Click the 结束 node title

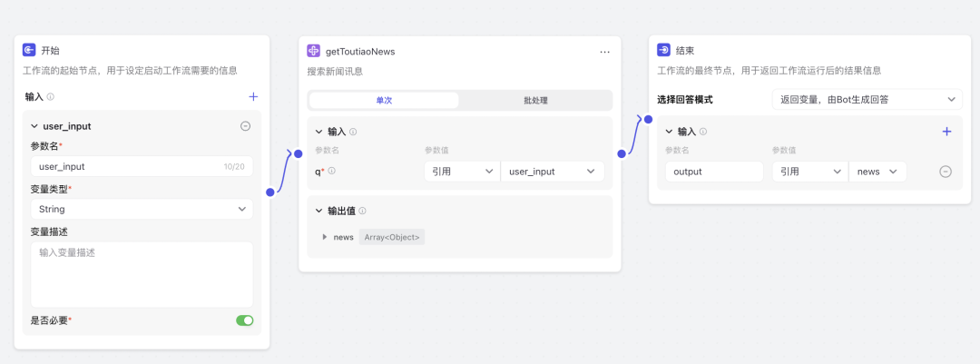click(x=685, y=51)
